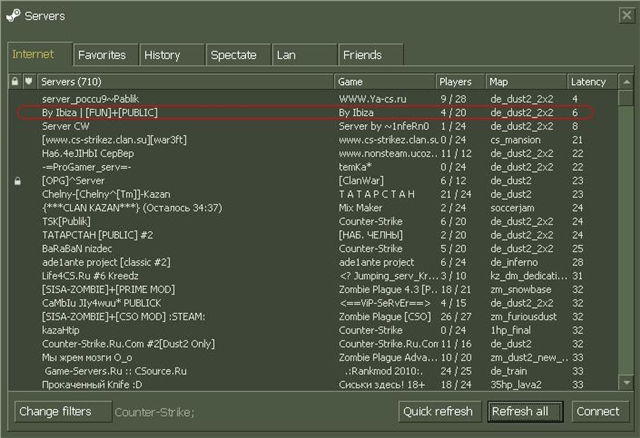
Task: Close the Servers window
Action: click(627, 16)
